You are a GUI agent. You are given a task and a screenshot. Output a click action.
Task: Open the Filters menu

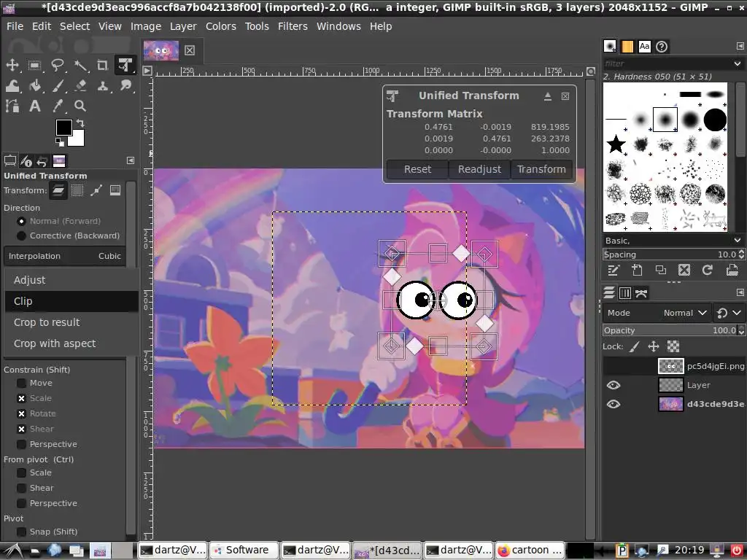(x=293, y=26)
